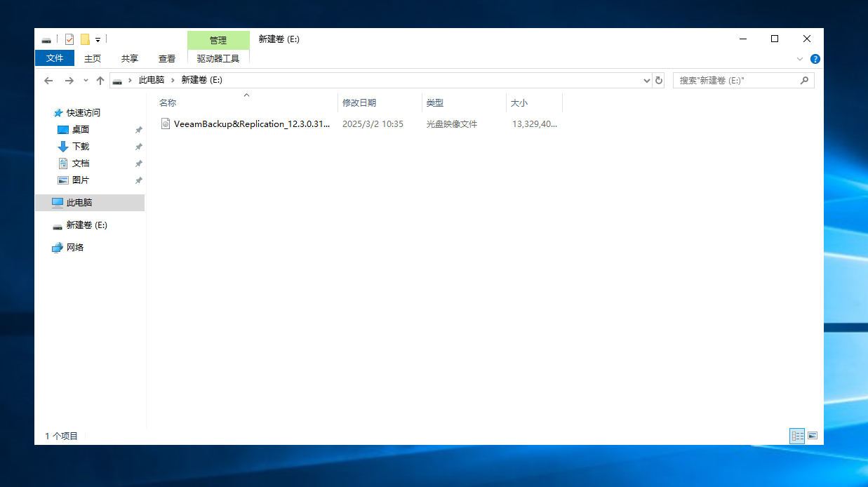Open 图片 in the navigation pane
Screen dimensions: 868x487
81,180
